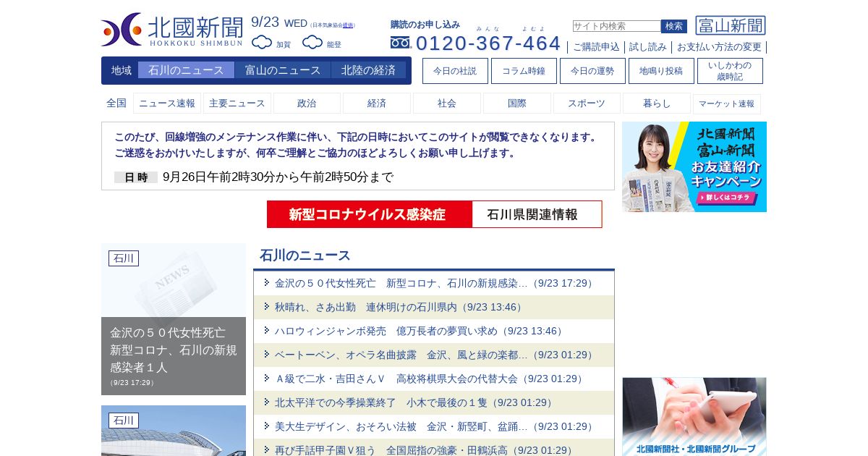Click the 石川のニュース section heading

pyautogui.click(x=305, y=256)
